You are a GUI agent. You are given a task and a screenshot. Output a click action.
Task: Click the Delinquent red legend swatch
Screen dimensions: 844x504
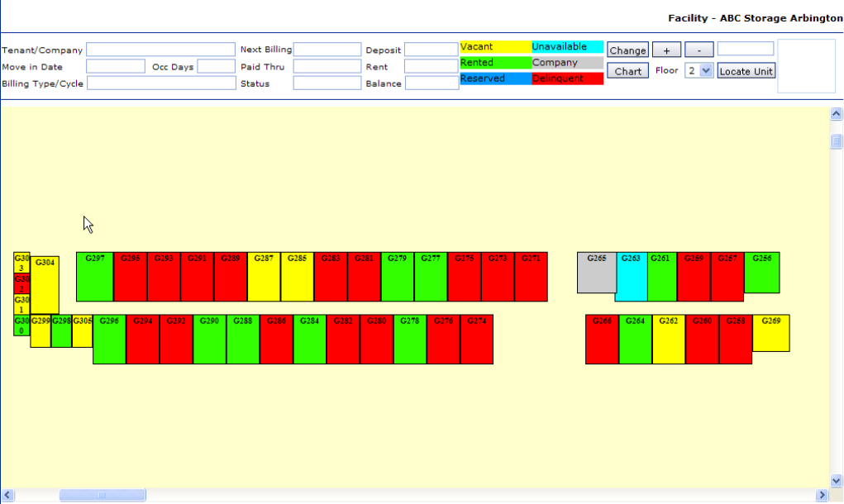567,78
